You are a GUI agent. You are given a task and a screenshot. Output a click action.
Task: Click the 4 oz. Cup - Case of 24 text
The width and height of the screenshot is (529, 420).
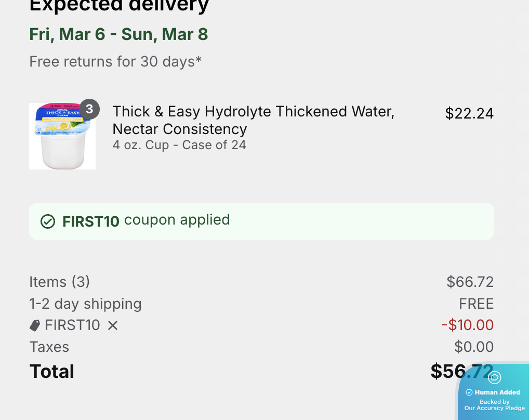tap(179, 145)
